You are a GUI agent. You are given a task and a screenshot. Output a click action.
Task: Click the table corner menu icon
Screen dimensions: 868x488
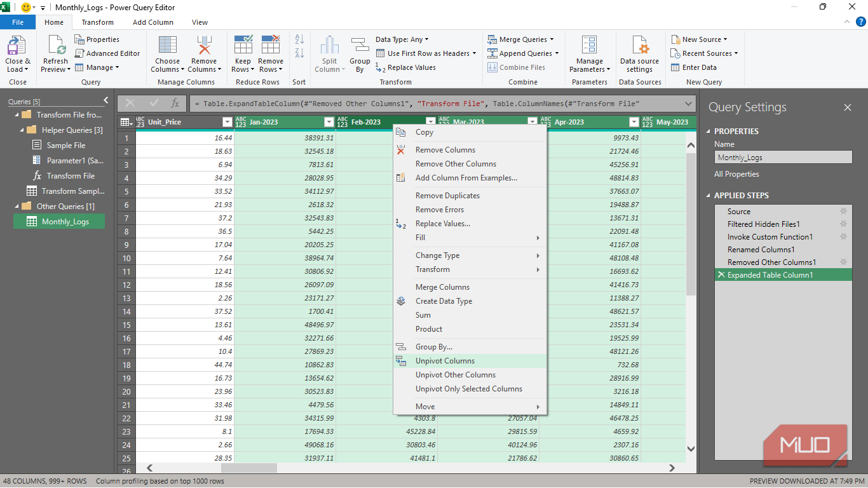126,122
